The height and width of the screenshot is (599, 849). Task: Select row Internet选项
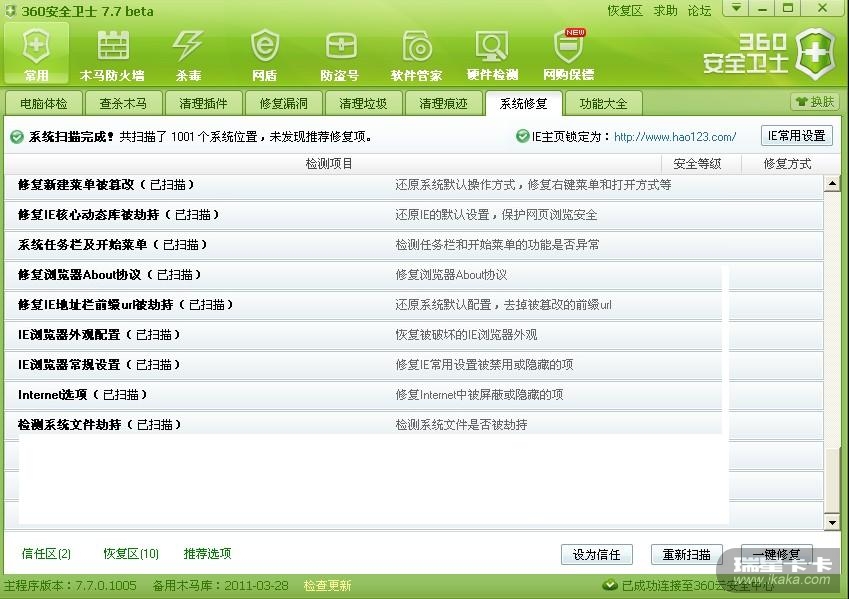(x=414, y=395)
